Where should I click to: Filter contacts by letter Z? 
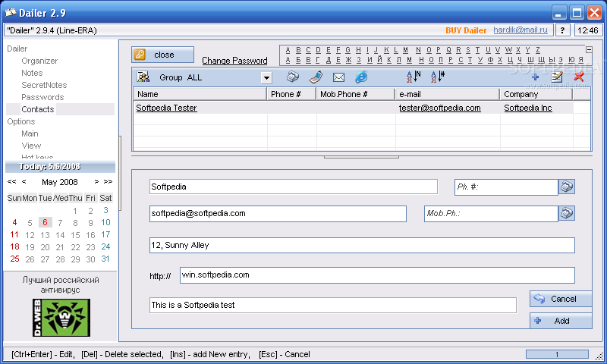click(538, 50)
